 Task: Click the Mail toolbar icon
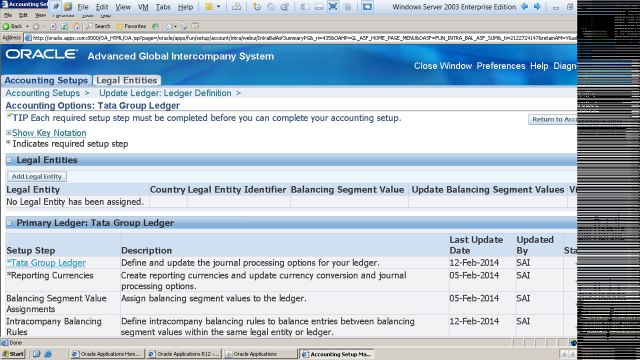click(x=169, y=26)
